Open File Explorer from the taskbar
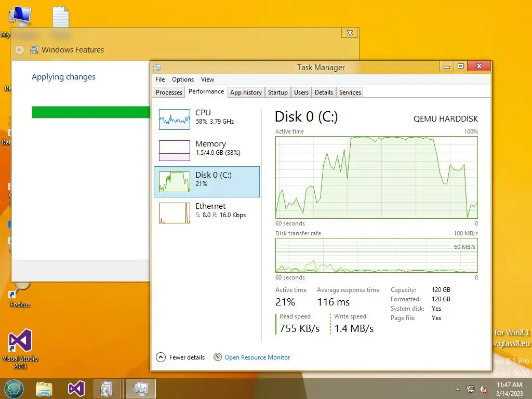Viewport: 532px width, 399px height. click(44, 389)
